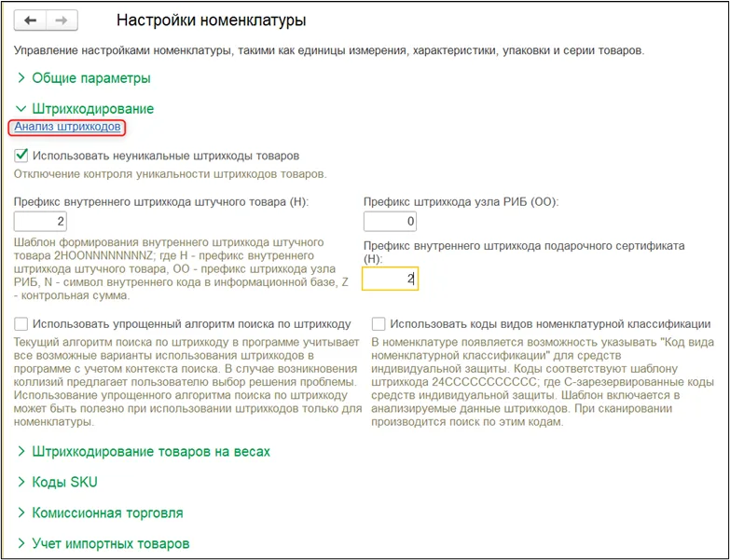Enable Использовать упрощенный алгоритм поиска по штрихкоду
Image resolution: width=730 pixels, height=560 pixels.
tap(21, 323)
